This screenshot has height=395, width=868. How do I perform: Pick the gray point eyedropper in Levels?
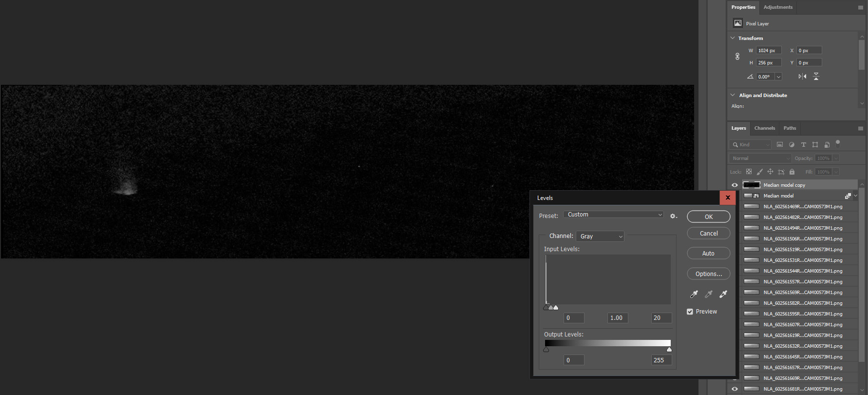click(709, 294)
